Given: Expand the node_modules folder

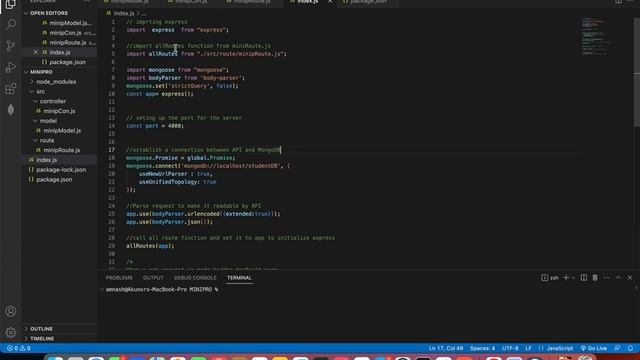Looking at the screenshot, I should tap(56, 82).
